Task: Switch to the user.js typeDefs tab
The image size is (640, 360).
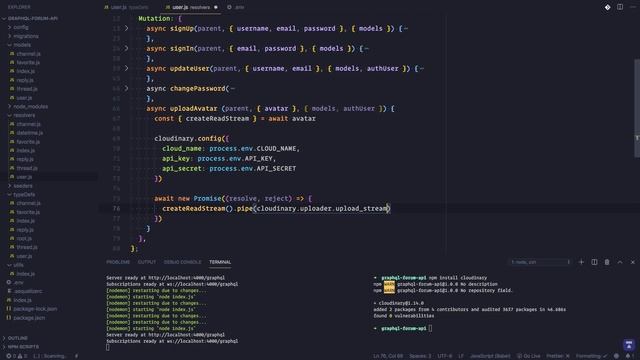Action: click(x=127, y=7)
